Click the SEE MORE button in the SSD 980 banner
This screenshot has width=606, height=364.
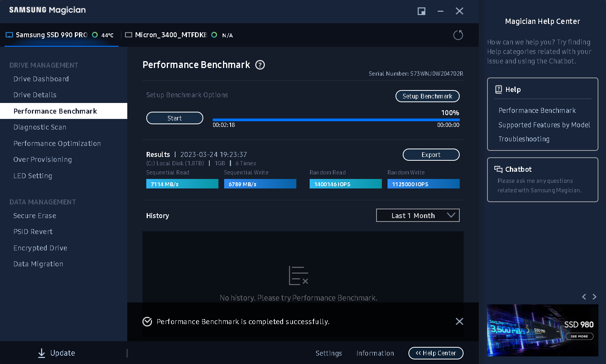(579, 336)
